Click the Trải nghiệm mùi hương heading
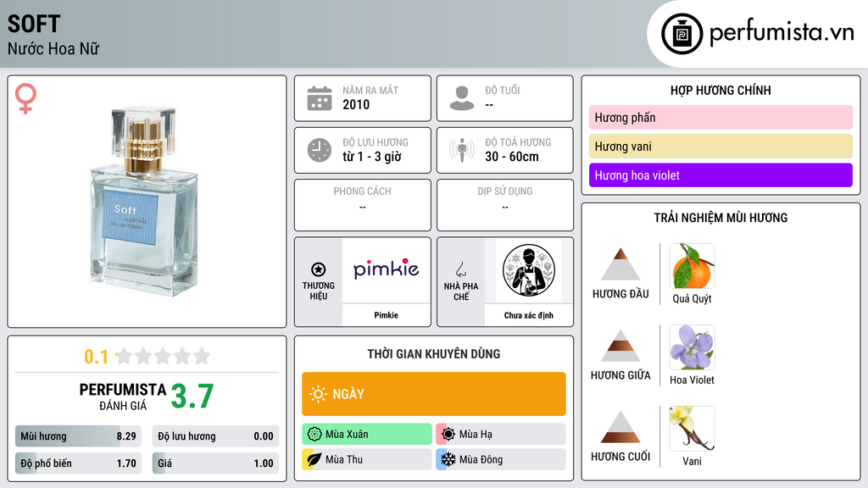The width and height of the screenshot is (868, 488). 721,218
